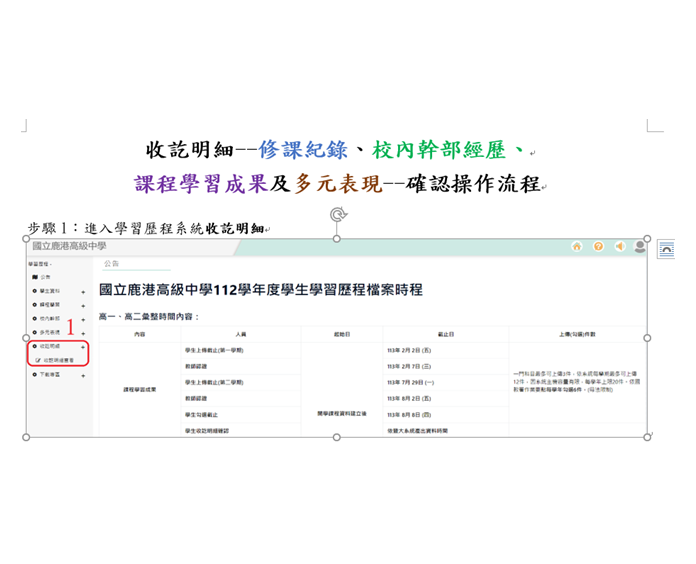Viewport: 696px width, 564px height.
Task: Click the 國立鹿港高級中學 site title in header
Action: [69, 246]
